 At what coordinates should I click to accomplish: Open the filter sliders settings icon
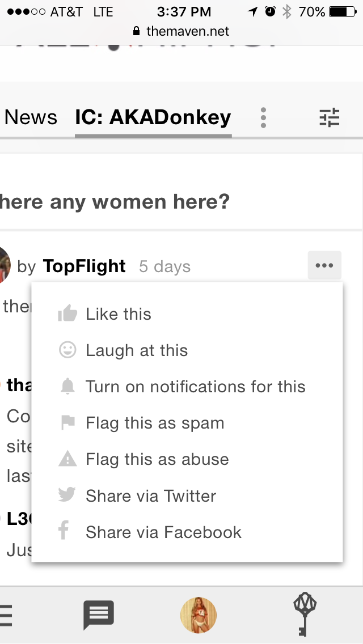tap(330, 117)
